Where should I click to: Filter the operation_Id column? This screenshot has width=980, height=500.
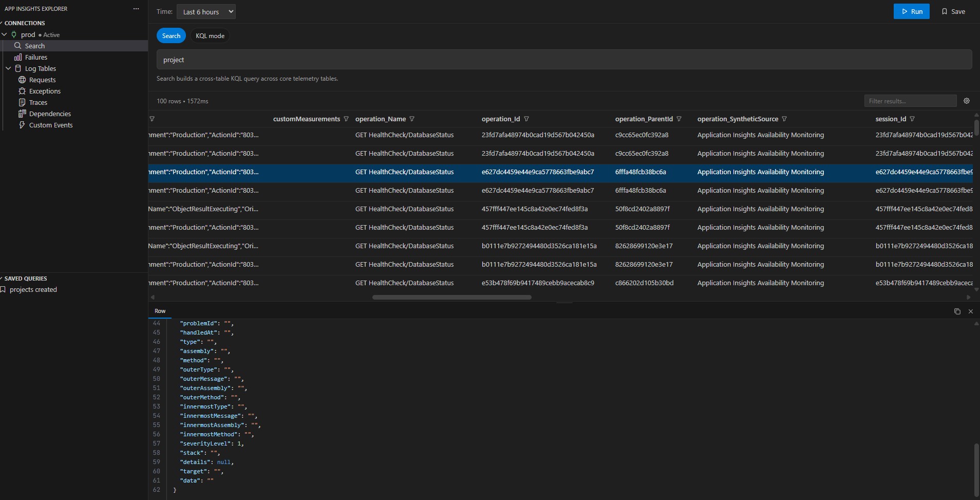(526, 119)
